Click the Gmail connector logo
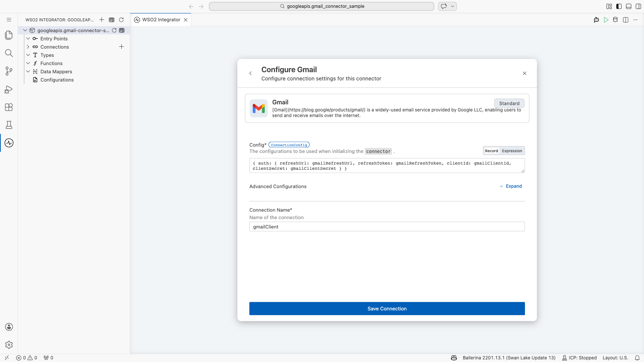644x362 pixels. [x=259, y=108]
